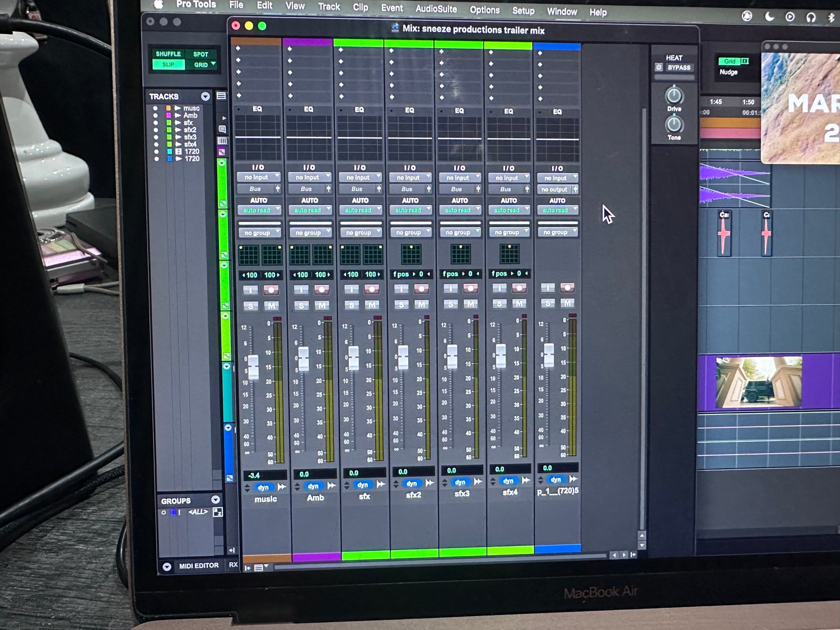Click the music channel's EQ curve display
Screen dimensions: 840x630
(x=258, y=137)
